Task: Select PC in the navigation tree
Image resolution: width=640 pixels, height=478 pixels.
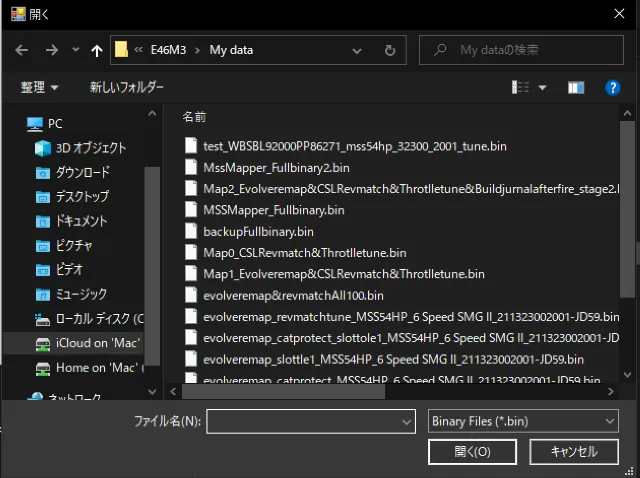Action: [44, 123]
